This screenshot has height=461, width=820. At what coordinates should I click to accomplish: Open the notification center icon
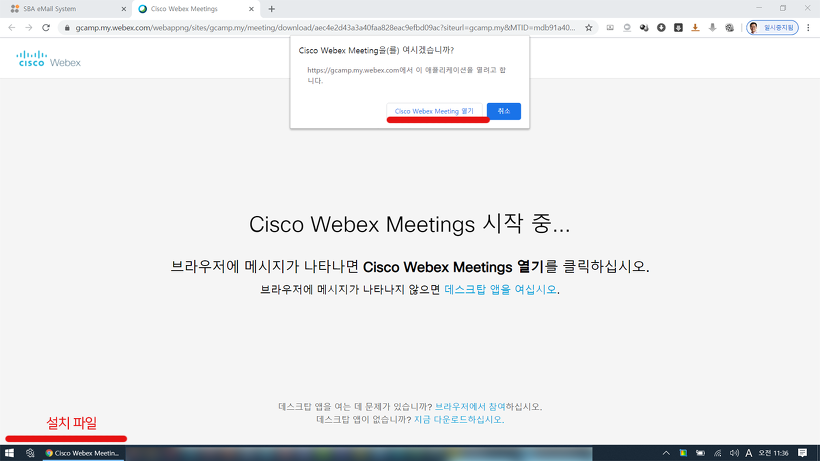(803, 453)
